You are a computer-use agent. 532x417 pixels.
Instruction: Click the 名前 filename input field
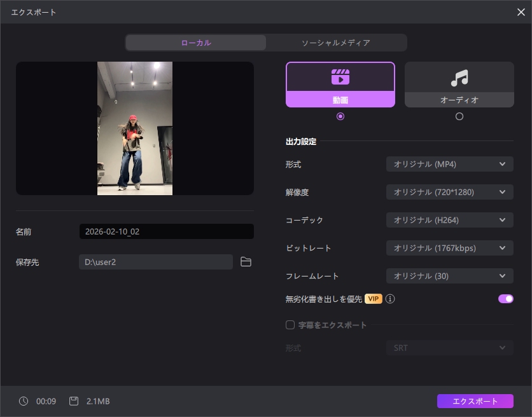pos(166,231)
